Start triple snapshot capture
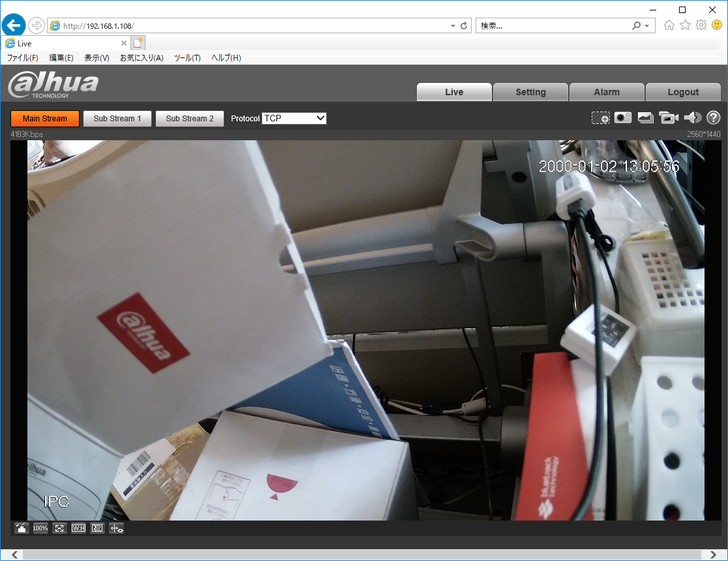The width and height of the screenshot is (728, 561). tap(645, 118)
